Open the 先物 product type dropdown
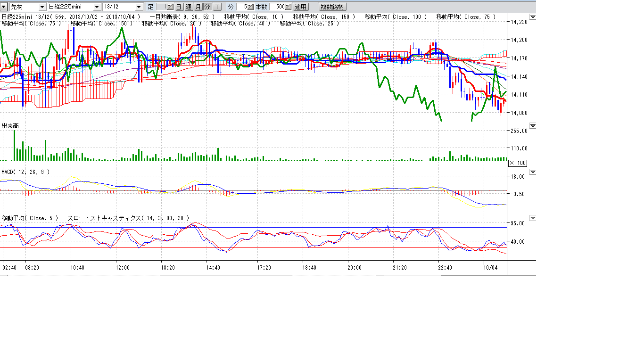Viewport: 644px width, 362px height. pyautogui.click(x=42, y=7)
